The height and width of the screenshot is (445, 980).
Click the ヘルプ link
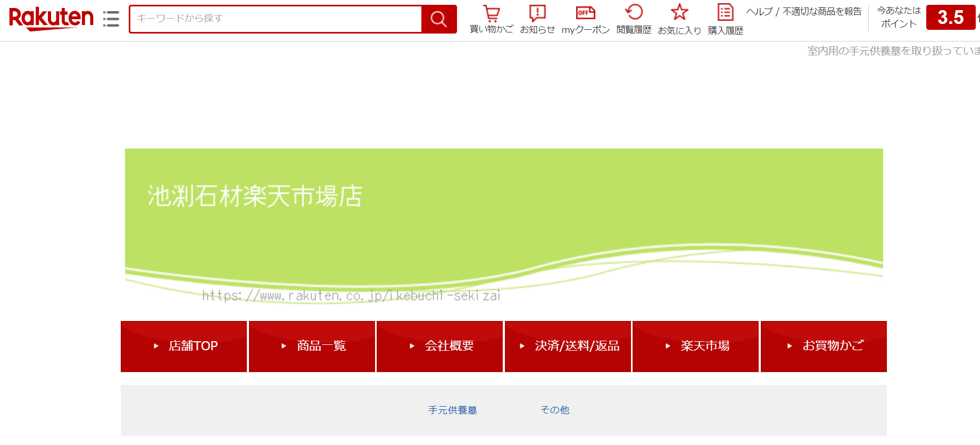point(759,12)
